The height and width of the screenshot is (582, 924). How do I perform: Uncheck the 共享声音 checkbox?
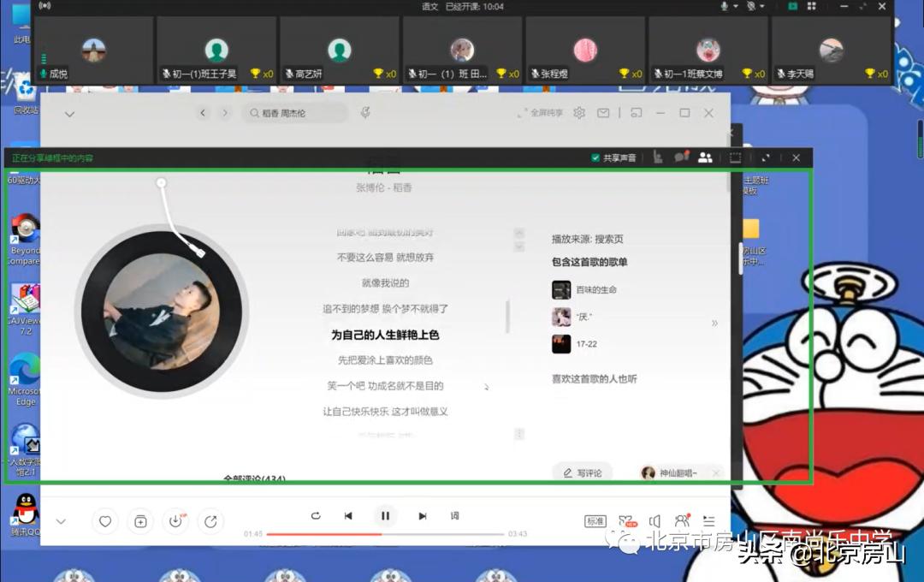tap(595, 158)
